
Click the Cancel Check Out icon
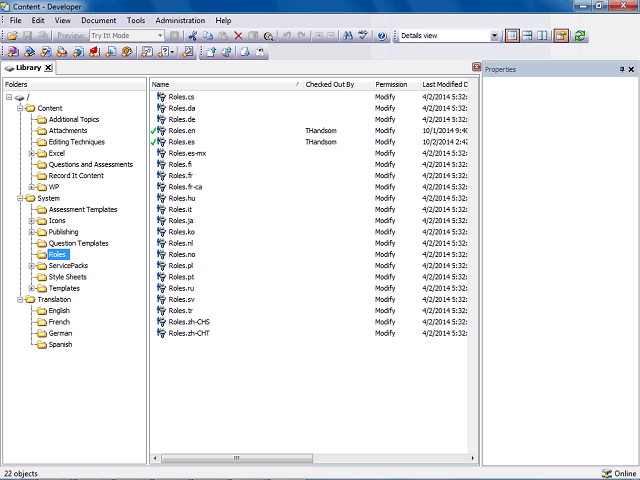tap(260, 52)
